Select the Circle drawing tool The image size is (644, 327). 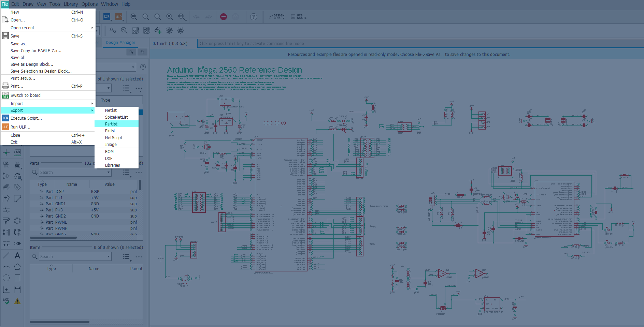click(6, 278)
